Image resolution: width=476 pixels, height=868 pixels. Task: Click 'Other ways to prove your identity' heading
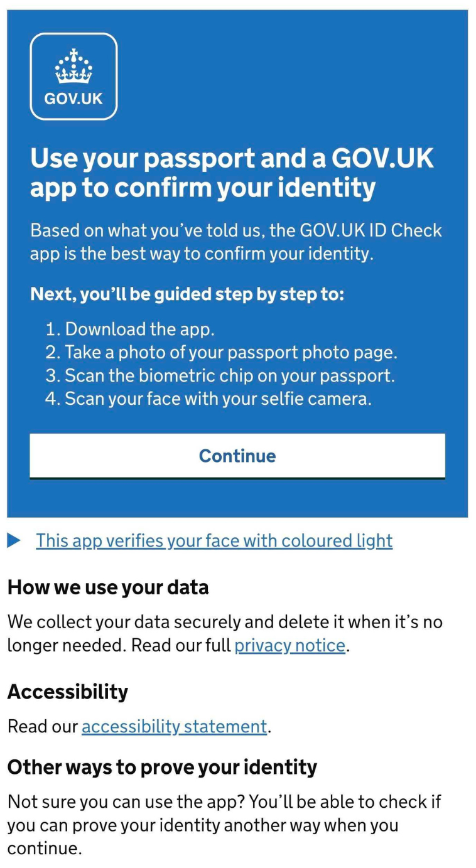pyautogui.click(x=162, y=767)
